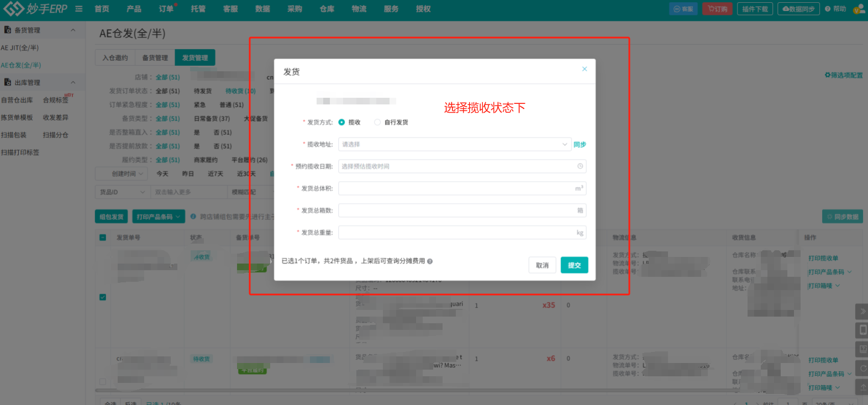Expand first row 打印产品条码 dropdown
Screen dimensions: 868x405
tap(850, 272)
